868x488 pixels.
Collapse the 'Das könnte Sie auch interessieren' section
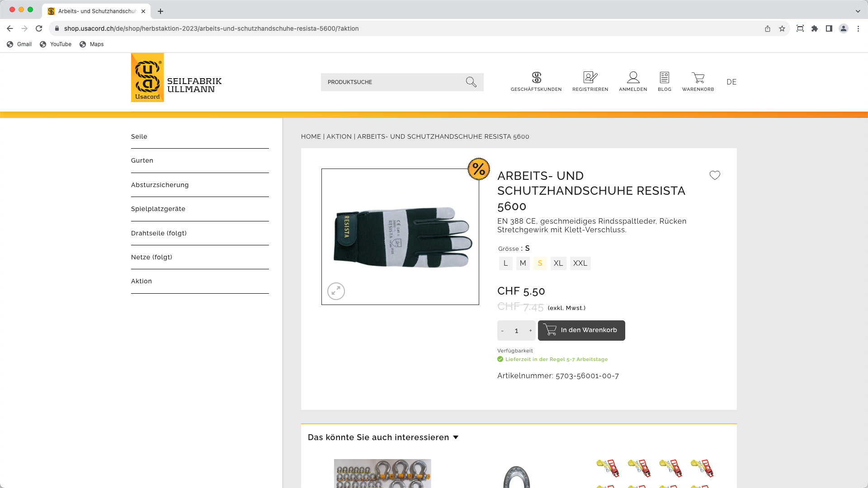click(456, 437)
